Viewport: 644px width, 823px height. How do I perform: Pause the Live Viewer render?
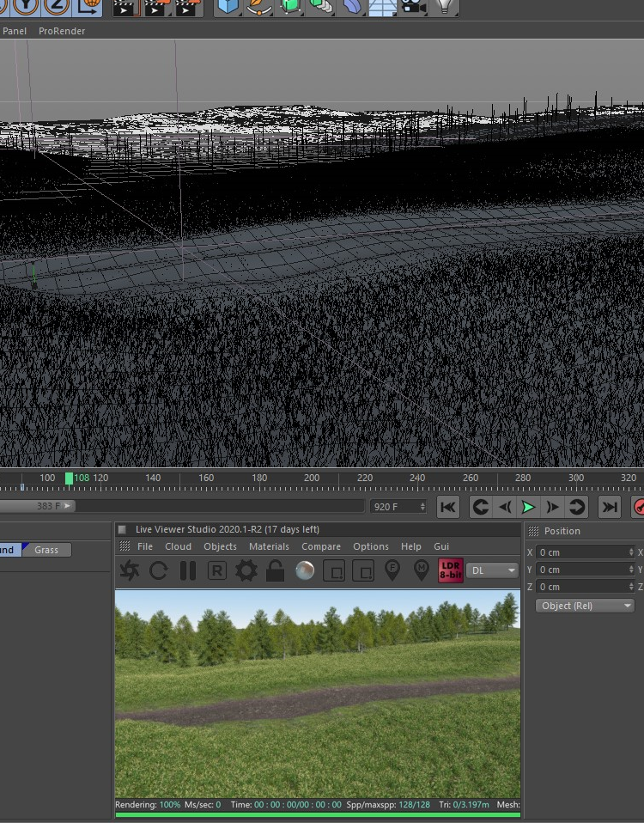[188, 570]
